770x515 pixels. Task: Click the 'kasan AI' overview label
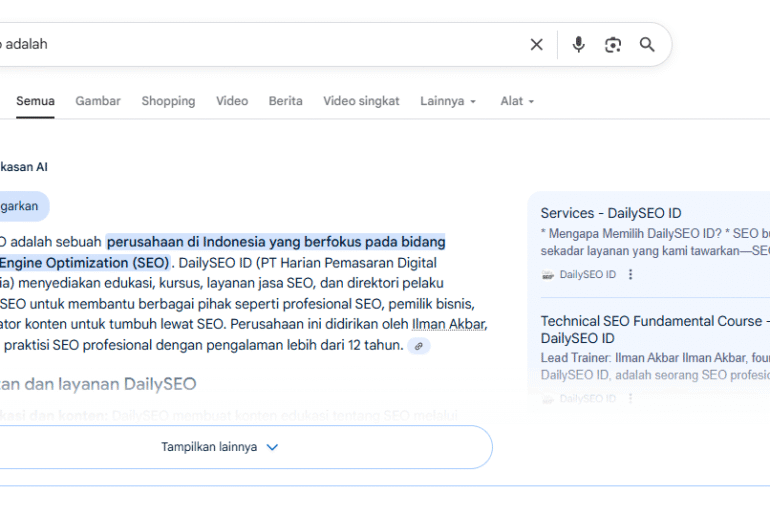[x=24, y=167]
